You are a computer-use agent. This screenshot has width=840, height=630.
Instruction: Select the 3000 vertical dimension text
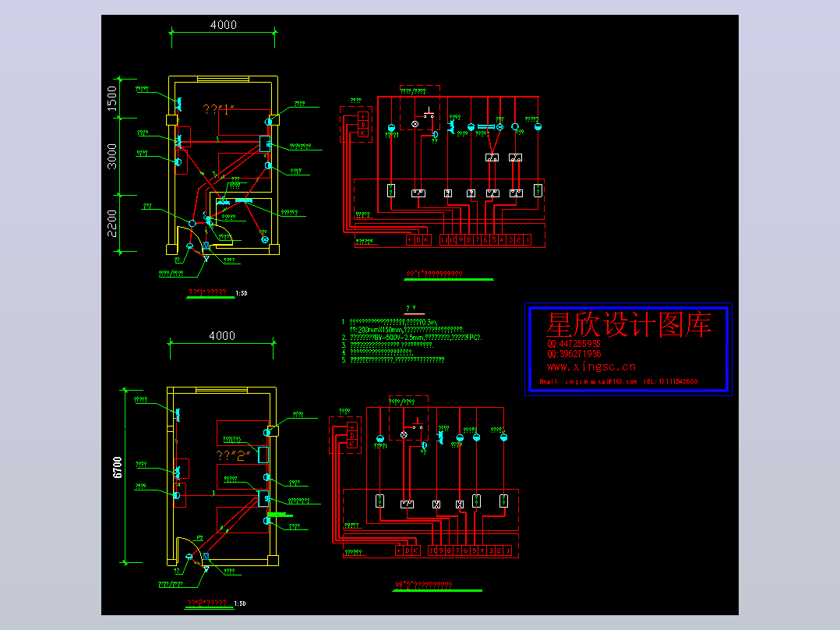(111, 157)
